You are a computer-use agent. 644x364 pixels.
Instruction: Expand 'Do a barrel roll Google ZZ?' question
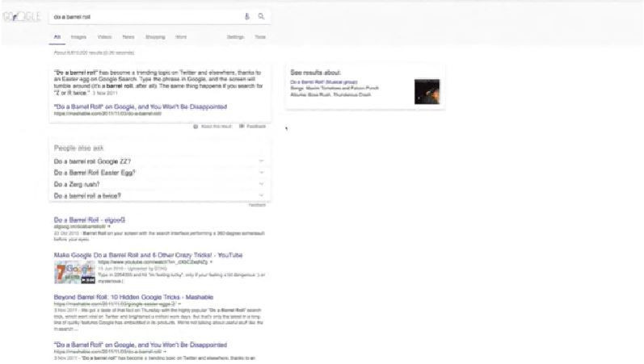[159, 161]
